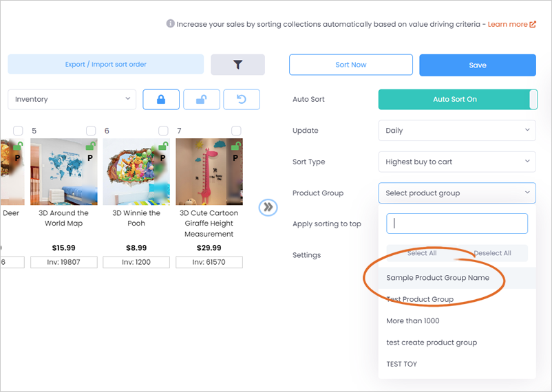Viewport: 552px width, 392px height.
Task: Open the Update Daily dropdown
Action: coord(457,131)
